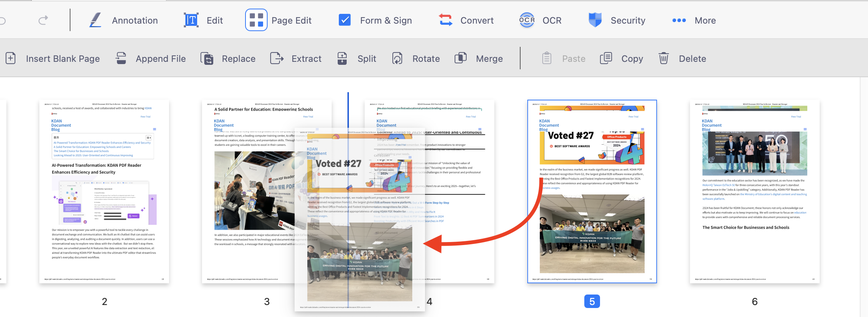Select page 5 thumbnail "Voted #27"

click(x=592, y=191)
